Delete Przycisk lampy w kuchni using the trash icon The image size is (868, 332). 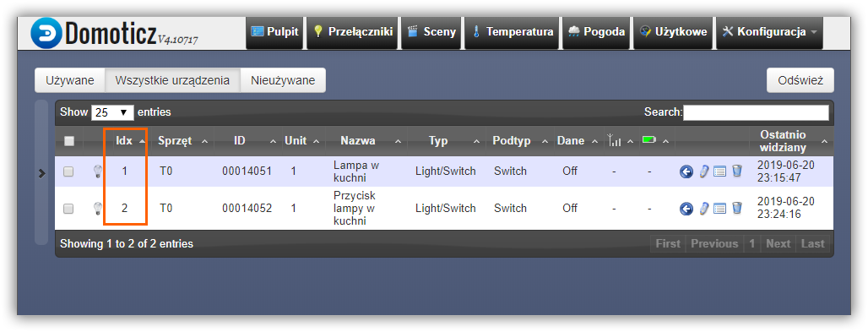737,208
